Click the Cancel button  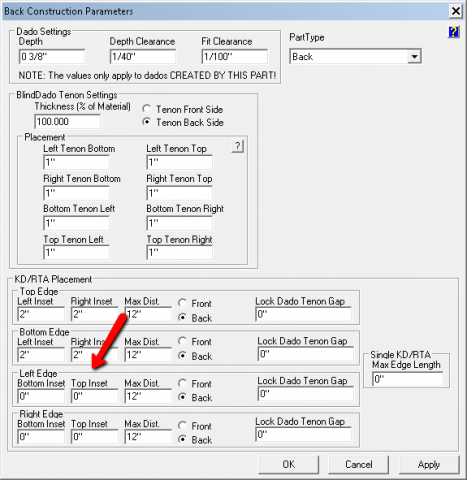click(x=359, y=464)
